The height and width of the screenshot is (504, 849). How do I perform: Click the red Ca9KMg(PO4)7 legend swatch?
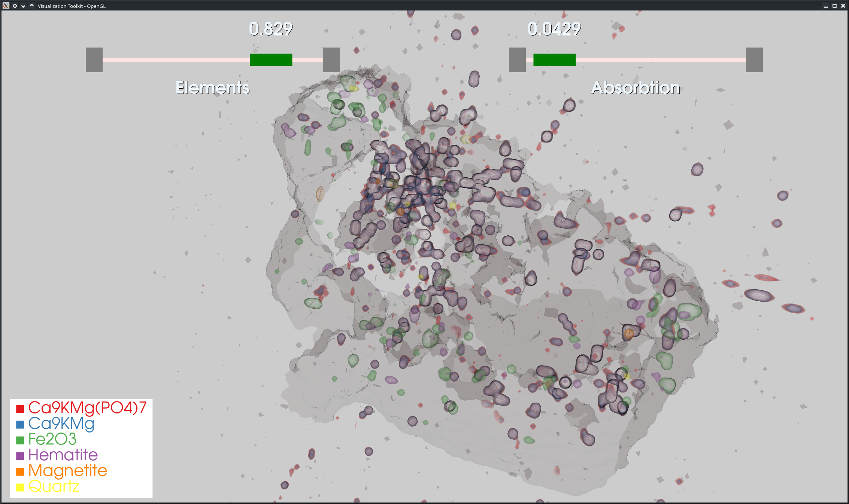click(x=20, y=409)
